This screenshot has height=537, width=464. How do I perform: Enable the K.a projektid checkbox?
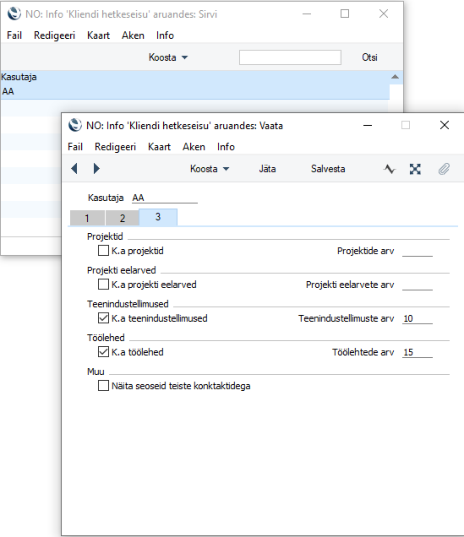(x=103, y=251)
